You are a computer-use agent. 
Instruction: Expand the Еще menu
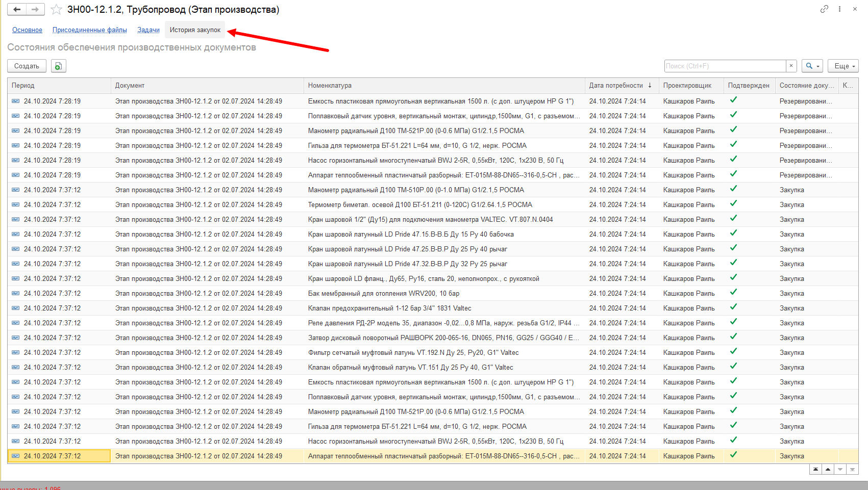click(x=843, y=66)
